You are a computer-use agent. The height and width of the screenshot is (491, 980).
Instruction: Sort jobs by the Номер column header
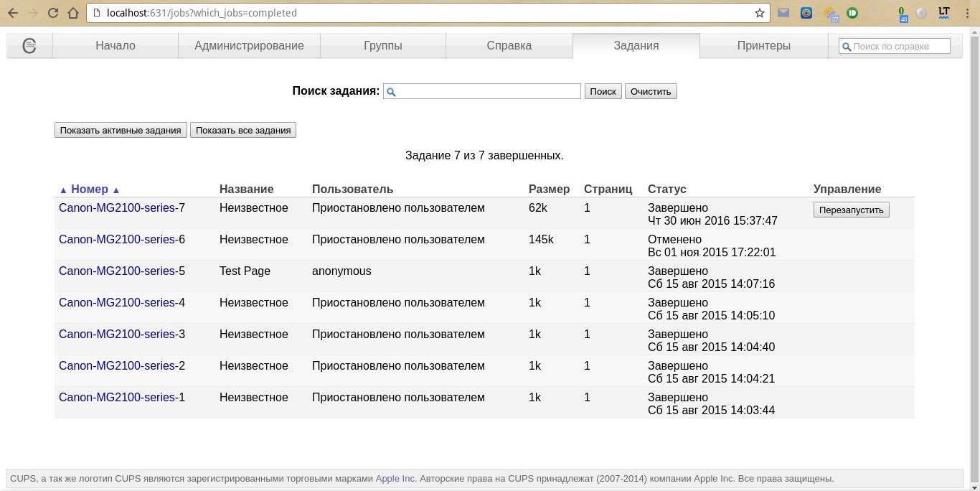pos(90,190)
